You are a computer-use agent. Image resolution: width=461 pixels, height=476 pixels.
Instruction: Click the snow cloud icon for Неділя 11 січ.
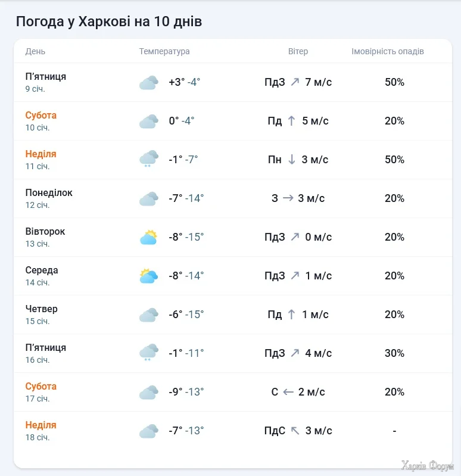point(148,159)
